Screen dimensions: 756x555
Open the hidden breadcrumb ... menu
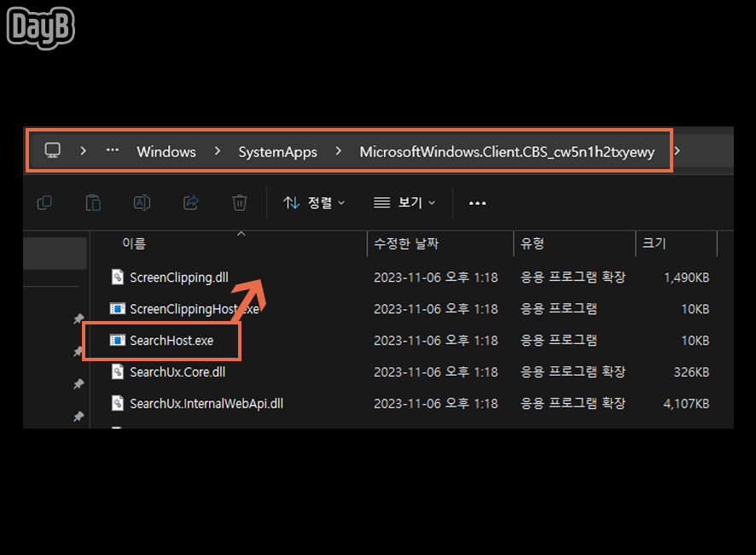[112, 149]
